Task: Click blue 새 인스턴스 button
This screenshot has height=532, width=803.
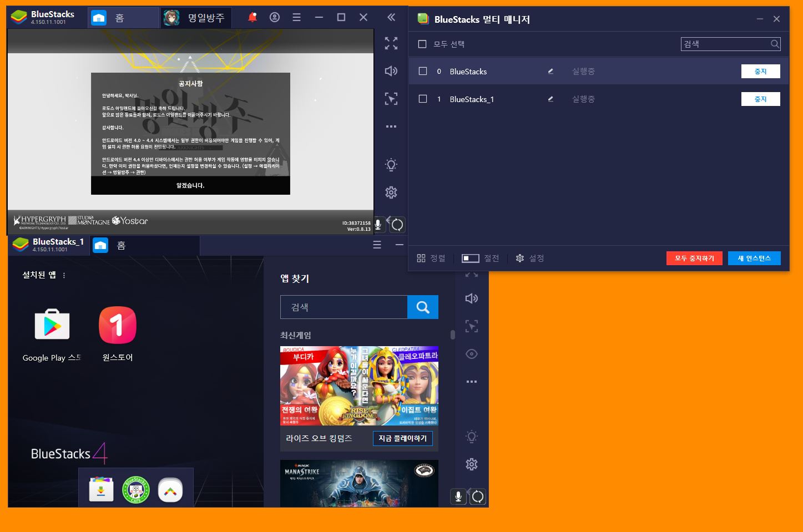Action: tap(754, 258)
